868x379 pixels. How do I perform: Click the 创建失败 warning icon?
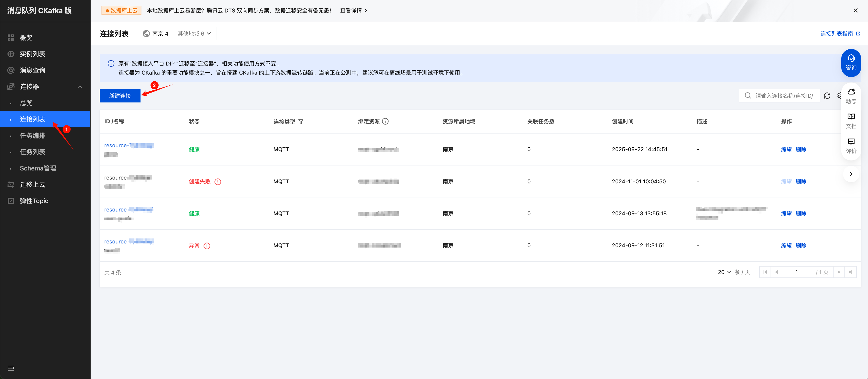[x=218, y=182]
